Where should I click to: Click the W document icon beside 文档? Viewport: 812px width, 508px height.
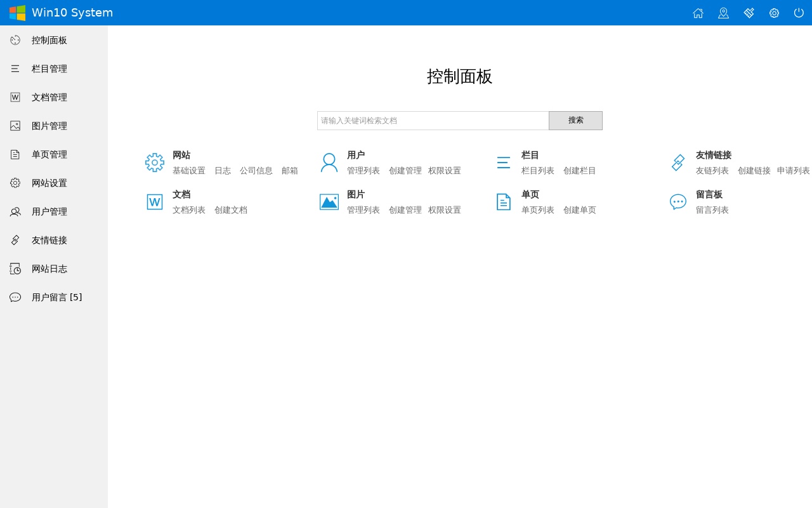[155, 202]
